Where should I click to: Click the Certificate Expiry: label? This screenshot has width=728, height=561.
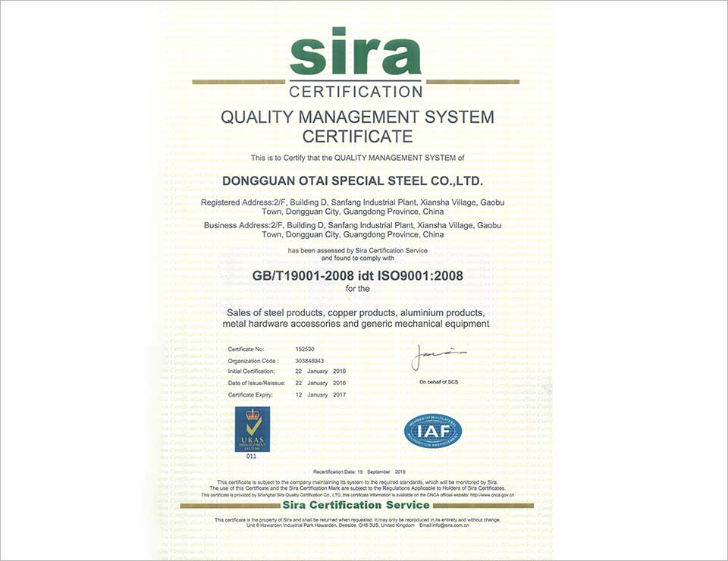250,395
